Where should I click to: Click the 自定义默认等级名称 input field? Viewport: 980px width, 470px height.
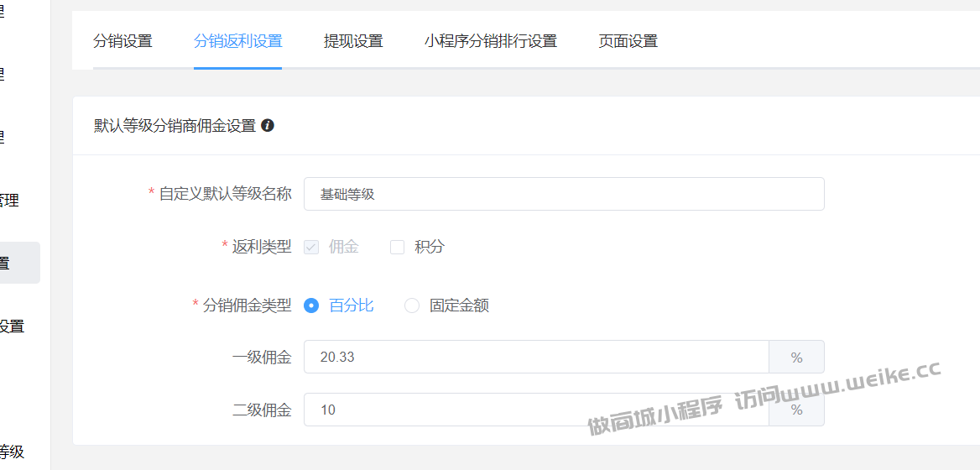tap(564, 194)
